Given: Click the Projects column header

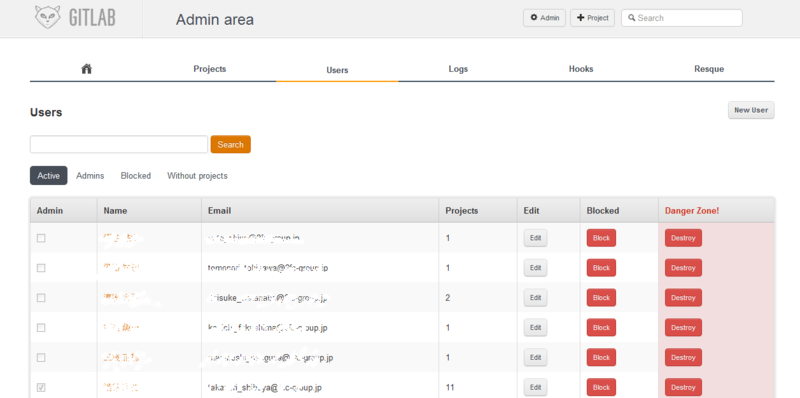Looking at the screenshot, I should pyautogui.click(x=462, y=211).
